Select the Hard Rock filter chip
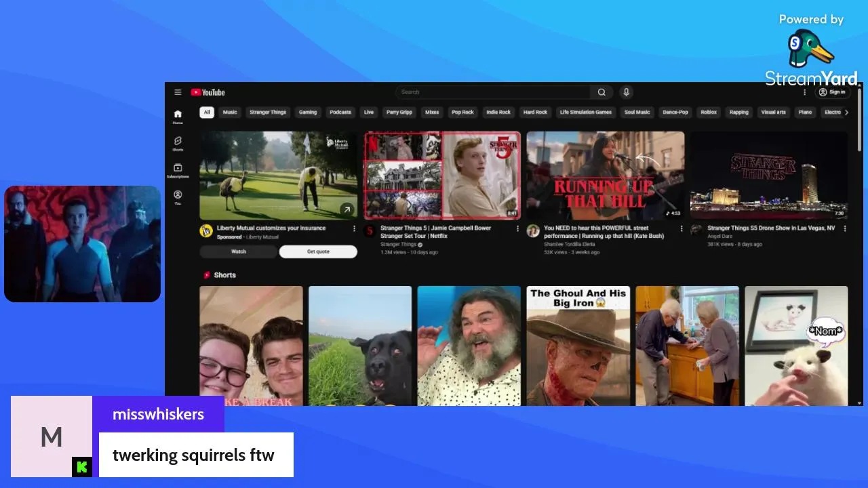 coord(535,113)
